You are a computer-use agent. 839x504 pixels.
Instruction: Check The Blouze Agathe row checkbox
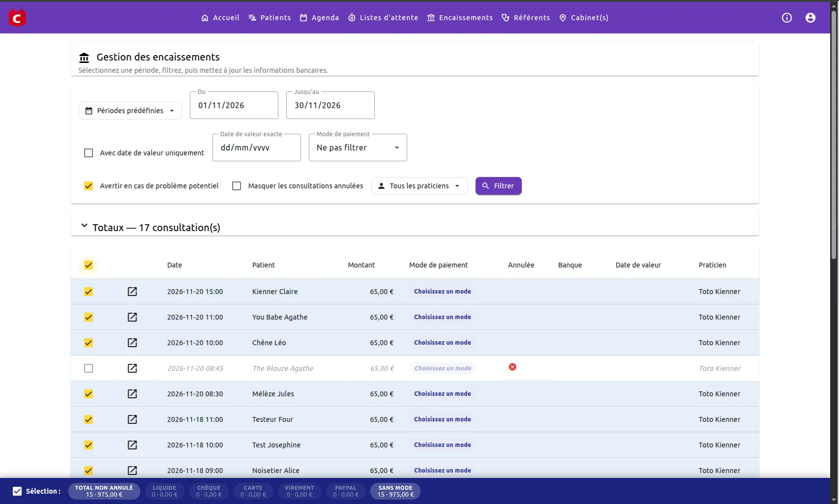pyautogui.click(x=89, y=368)
